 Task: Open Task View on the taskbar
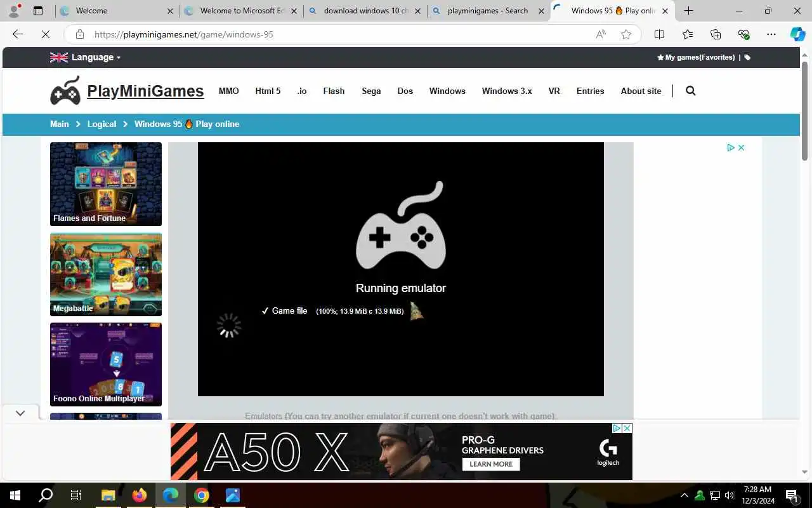(75, 495)
